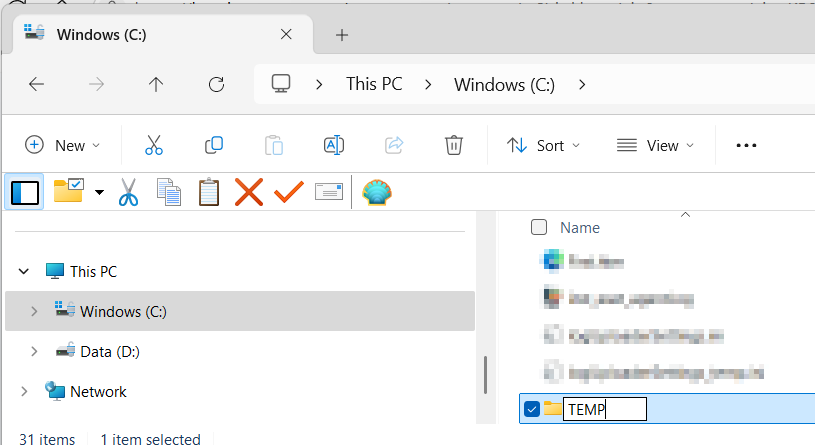Image resolution: width=815 pixels, height=445 pixels.
Task: Open the View layout dropdown
Action: (x=655, y=145)
